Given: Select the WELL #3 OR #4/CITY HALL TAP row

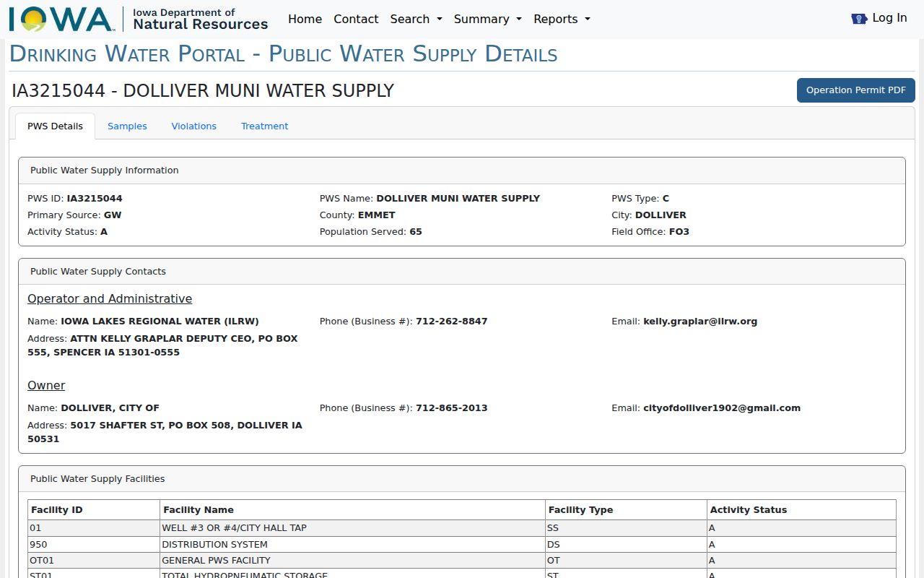Looking at the screenshot, I should [x=462, y=528].
